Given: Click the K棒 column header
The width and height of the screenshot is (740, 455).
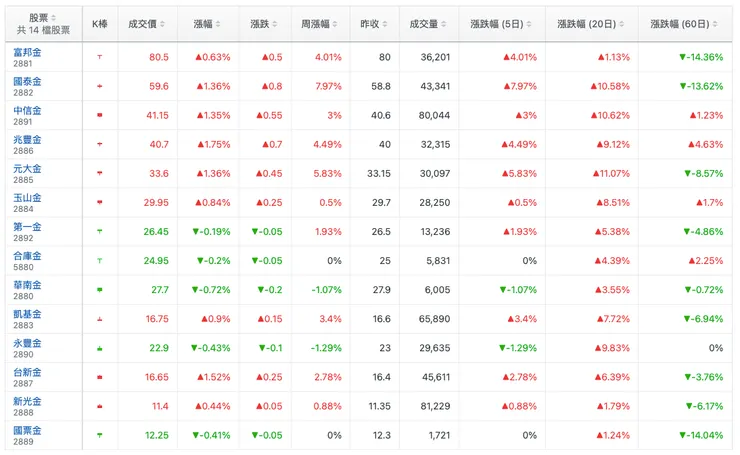Looking at the screenshot, I should 100,24.
